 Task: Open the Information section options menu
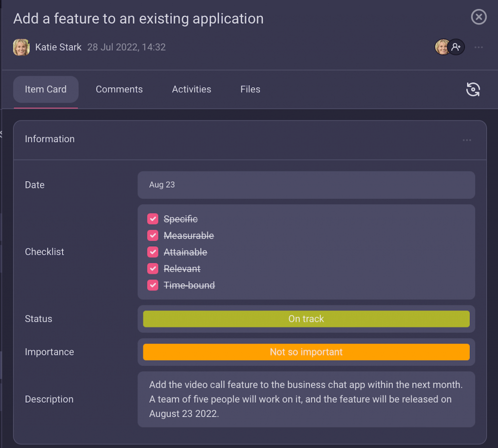click(467, 140)
